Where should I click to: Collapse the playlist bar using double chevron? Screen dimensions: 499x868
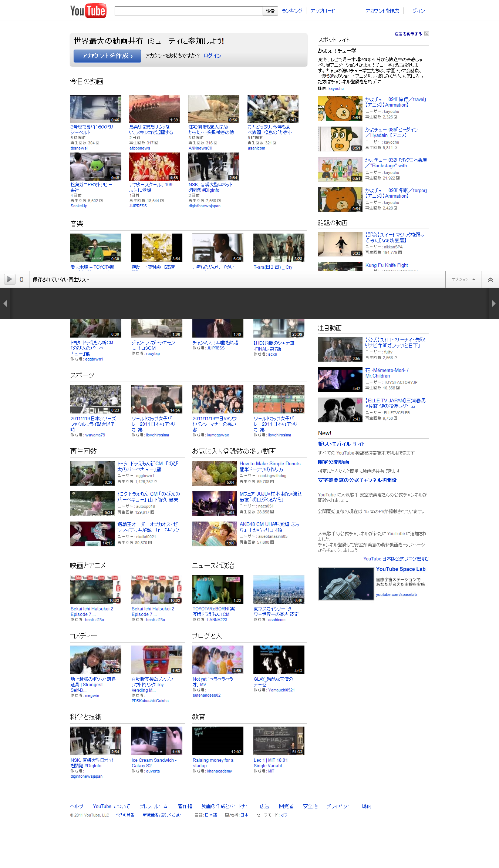click(490, 280)
